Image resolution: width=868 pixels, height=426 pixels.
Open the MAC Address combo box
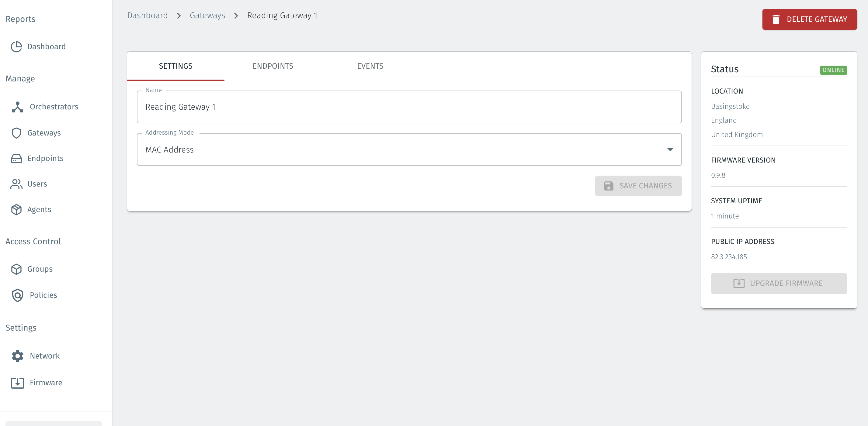click(x=401, y=149)
